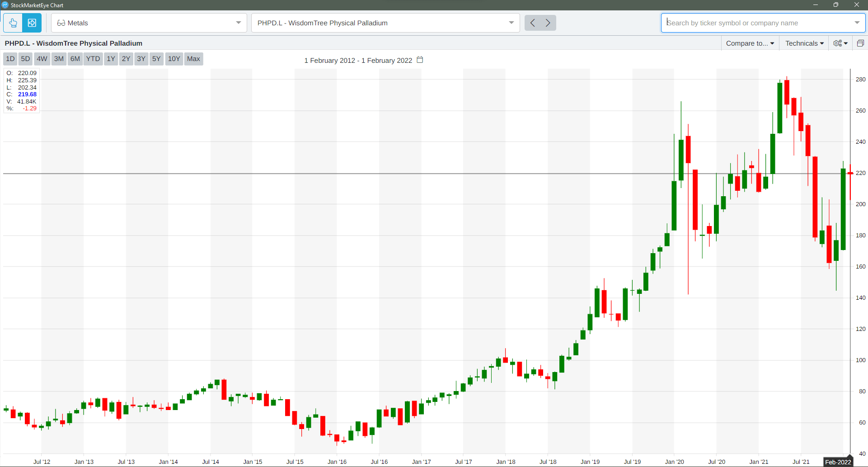The width and height of the screenshot is (868, 467).
Task: Click the volume value 41.84K
Action: click(27, 102)
